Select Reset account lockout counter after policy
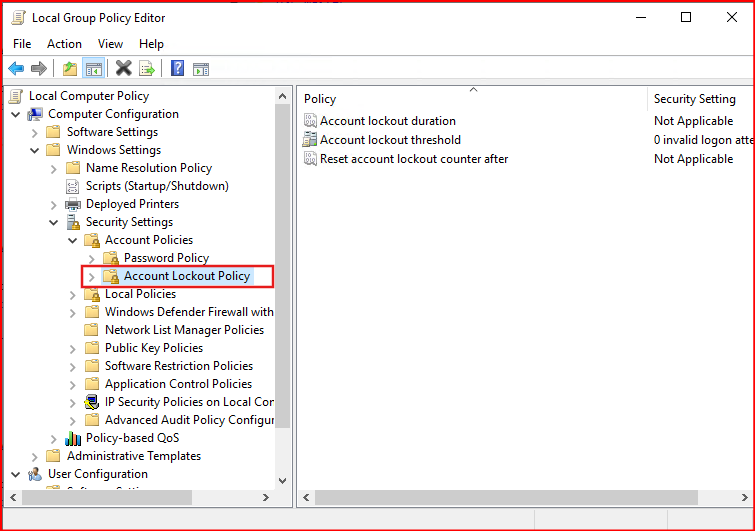 click(x=413, y=159)
